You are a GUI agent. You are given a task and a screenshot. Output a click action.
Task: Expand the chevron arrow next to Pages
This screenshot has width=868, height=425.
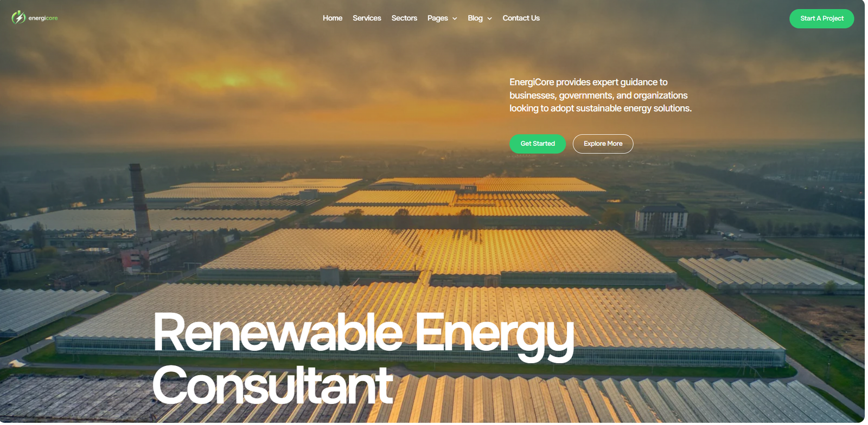tap(455, 19)
